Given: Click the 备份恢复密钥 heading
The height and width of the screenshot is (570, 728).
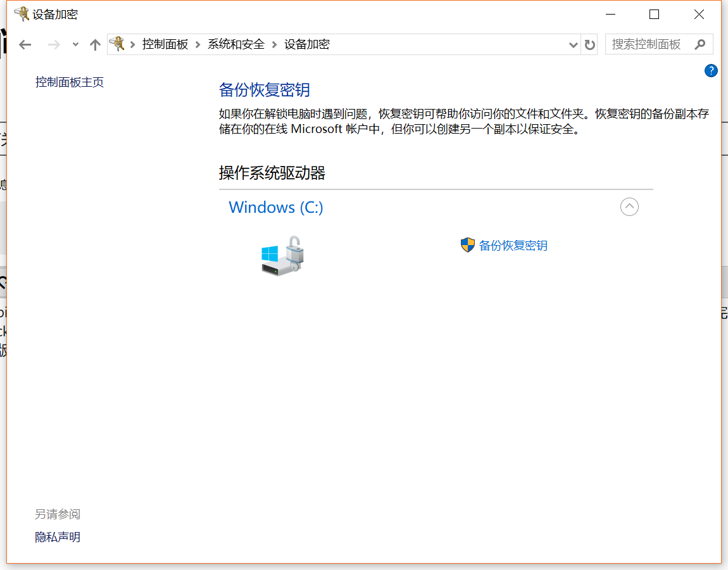Looking at the screenshot, I should [264, 90].
